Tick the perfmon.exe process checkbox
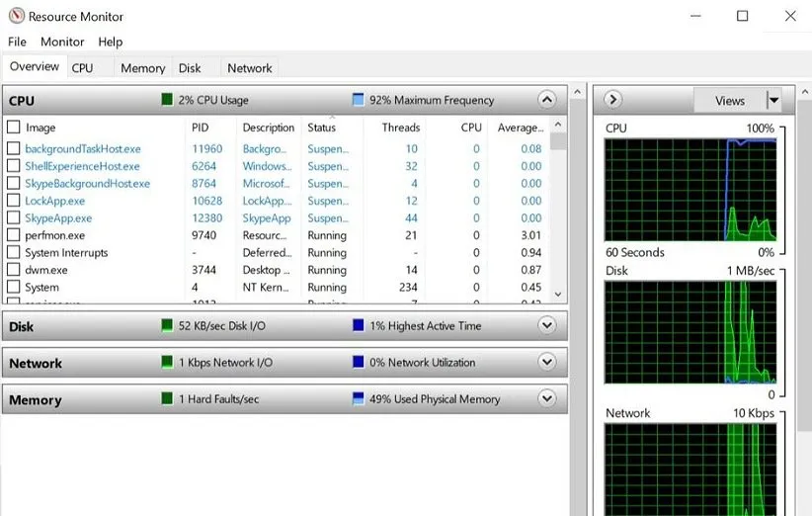812x516 pixels. [x=14, y=235]
